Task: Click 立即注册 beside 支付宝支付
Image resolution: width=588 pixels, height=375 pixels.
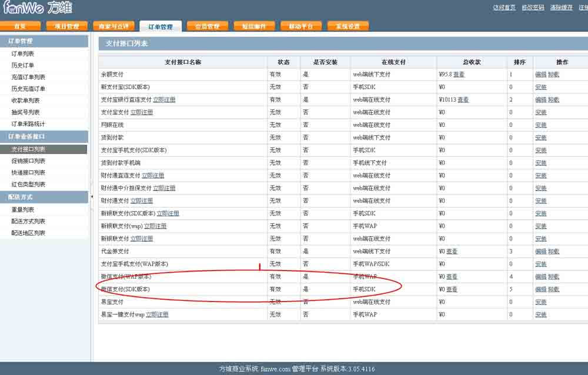Action: [x=142, y=112]
